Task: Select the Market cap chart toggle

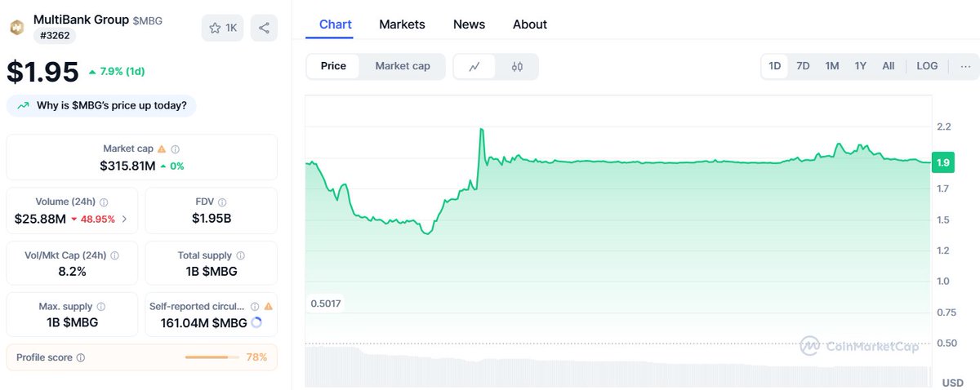Action: point(403,66)
